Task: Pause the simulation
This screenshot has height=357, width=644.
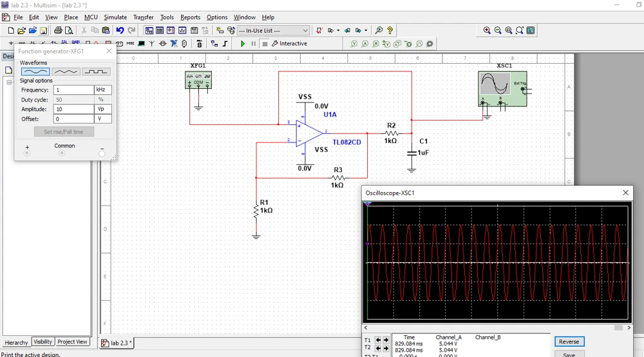Action: (x=253, y=44)
